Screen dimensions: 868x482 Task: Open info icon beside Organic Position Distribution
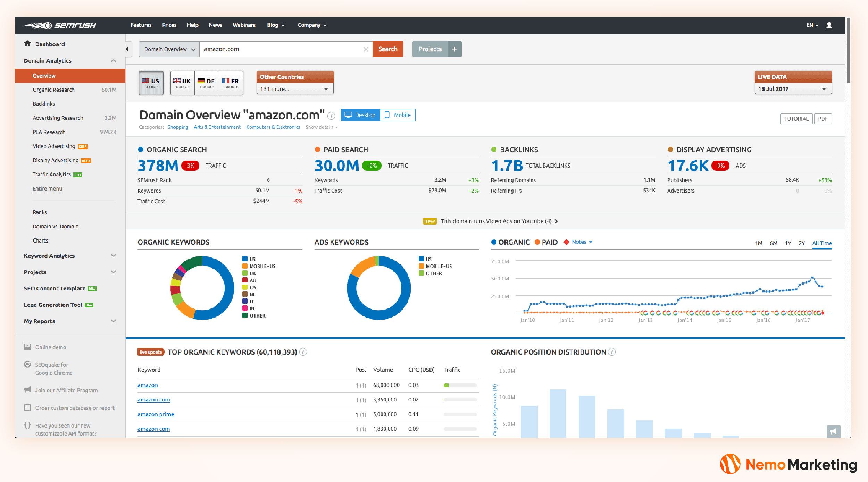[612, 352]
